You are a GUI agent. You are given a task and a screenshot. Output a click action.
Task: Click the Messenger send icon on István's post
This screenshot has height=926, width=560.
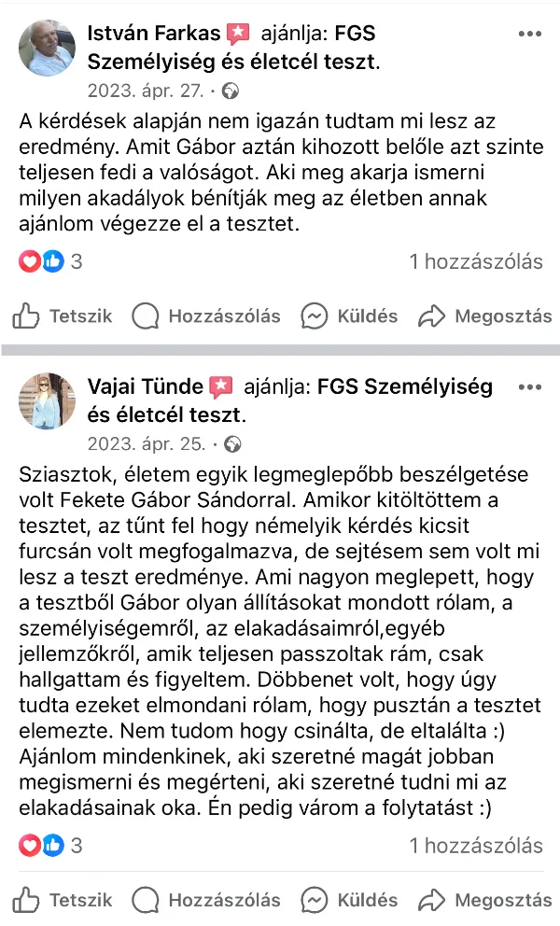pos(315,316)
